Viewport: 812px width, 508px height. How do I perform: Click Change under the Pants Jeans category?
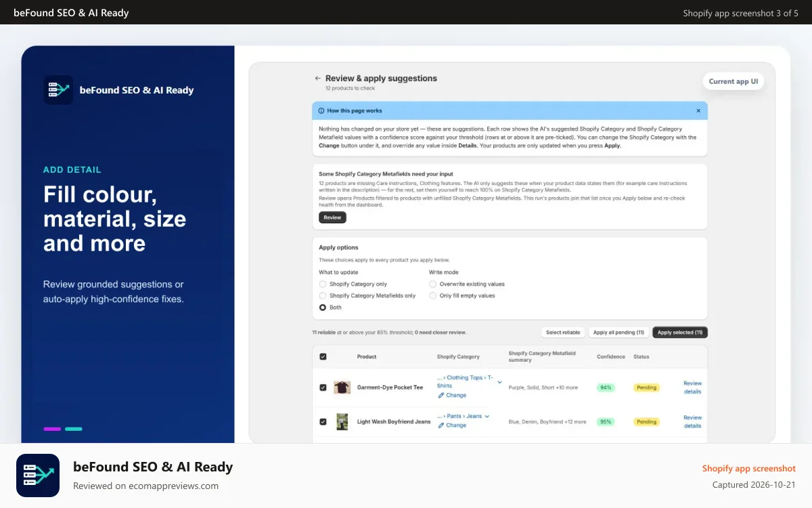coord(456,425)
